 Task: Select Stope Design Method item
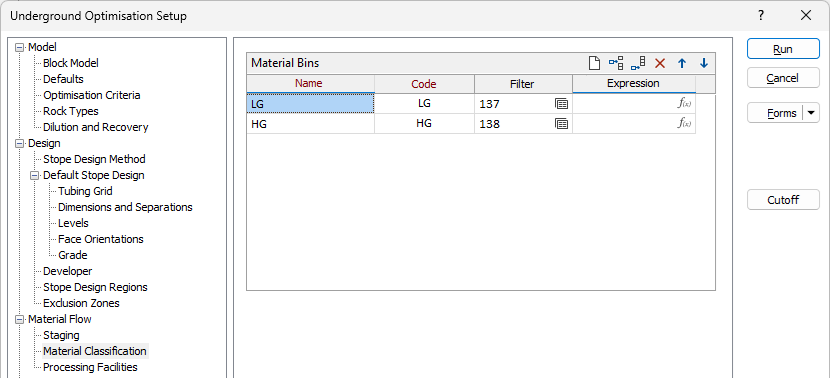click(x=94, y=159)
